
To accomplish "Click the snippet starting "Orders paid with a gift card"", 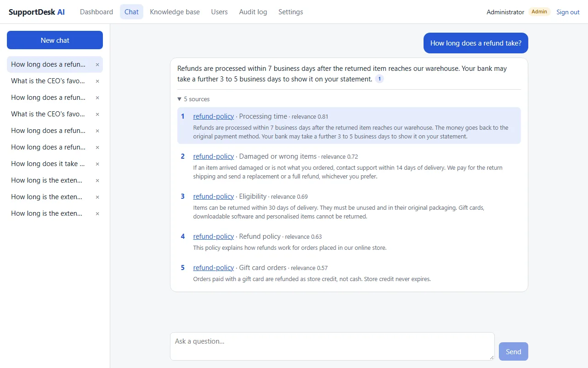I will coord(312,279).
